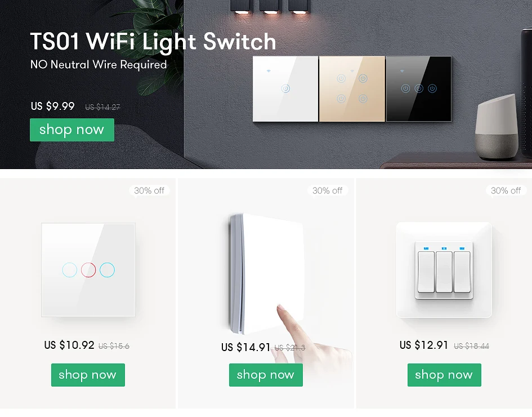Viewport: 532px width, 417px height.
Task: Click the green shop now button in banner
Action: 72,130
